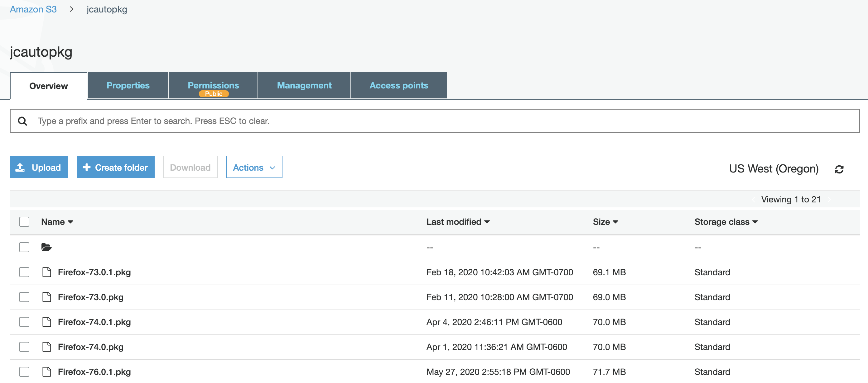Check the box for Firefox-73.0.pkg
Viewport: 868px width, 383px height.
(24, 297)
